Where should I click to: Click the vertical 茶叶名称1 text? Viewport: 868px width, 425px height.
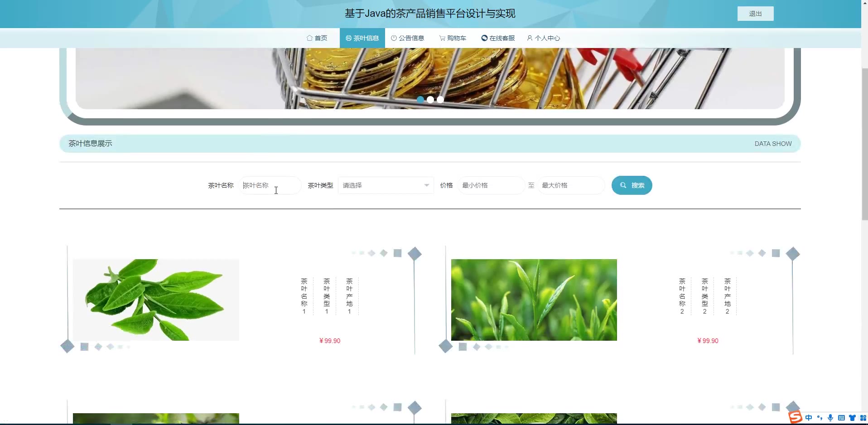point(304,296)
